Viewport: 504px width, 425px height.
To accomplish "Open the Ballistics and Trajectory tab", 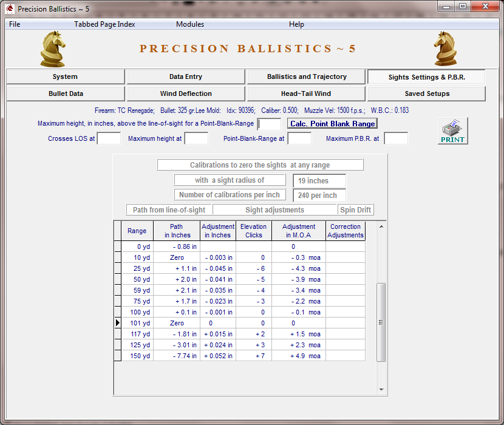I will 307,76.
